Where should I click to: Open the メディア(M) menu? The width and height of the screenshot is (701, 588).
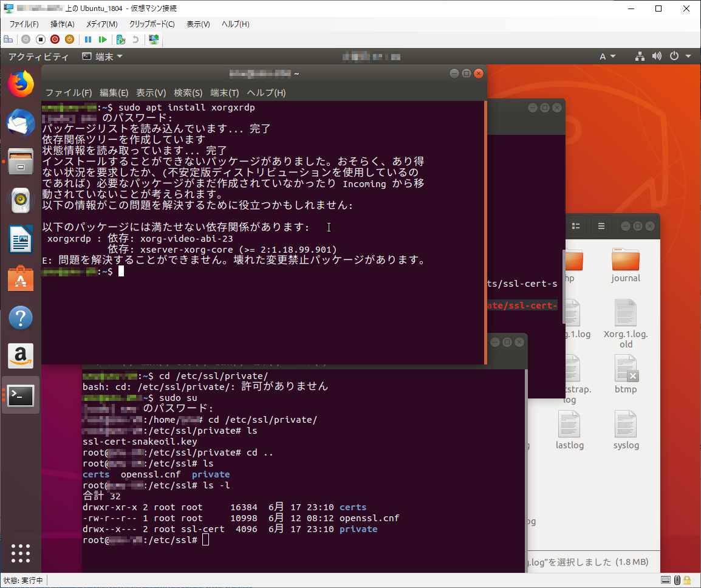pos(102,24)
